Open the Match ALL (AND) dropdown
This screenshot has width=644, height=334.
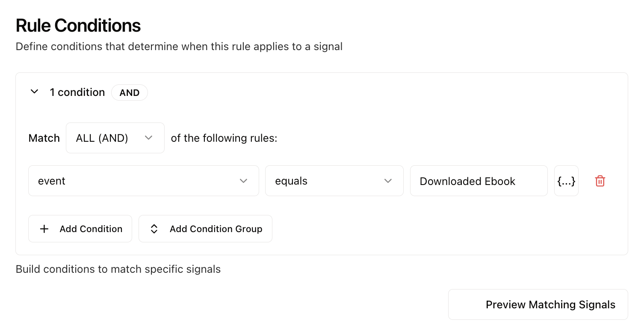click(x=115, y=138)
